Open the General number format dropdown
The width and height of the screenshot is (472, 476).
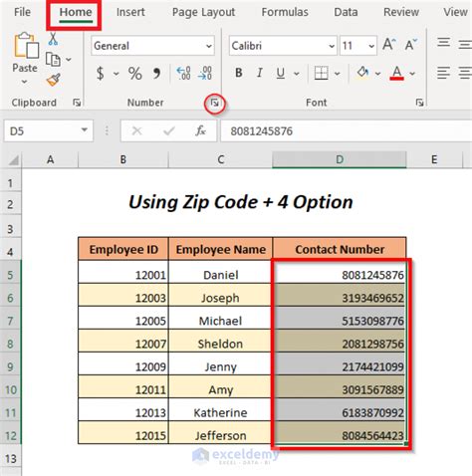pos(209,46)
